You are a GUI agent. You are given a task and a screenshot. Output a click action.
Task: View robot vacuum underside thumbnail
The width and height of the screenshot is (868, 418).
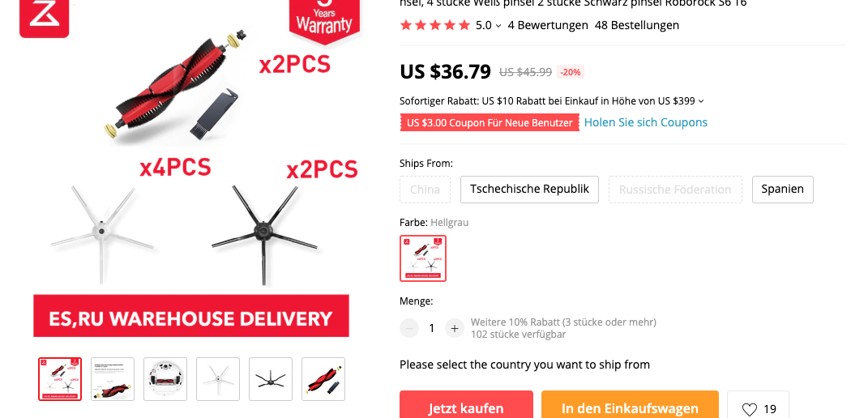165,379
